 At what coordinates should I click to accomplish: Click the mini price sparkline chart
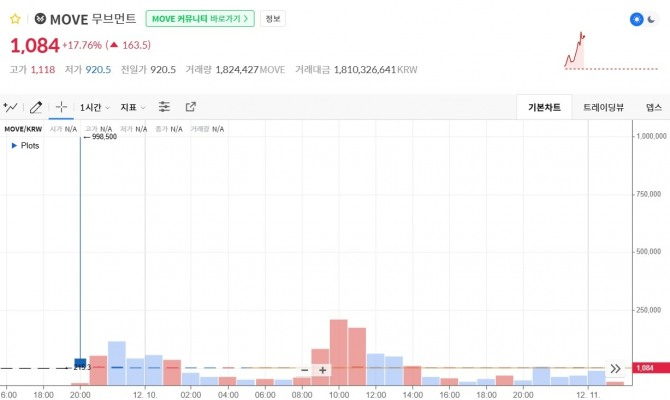pos(611,50)
